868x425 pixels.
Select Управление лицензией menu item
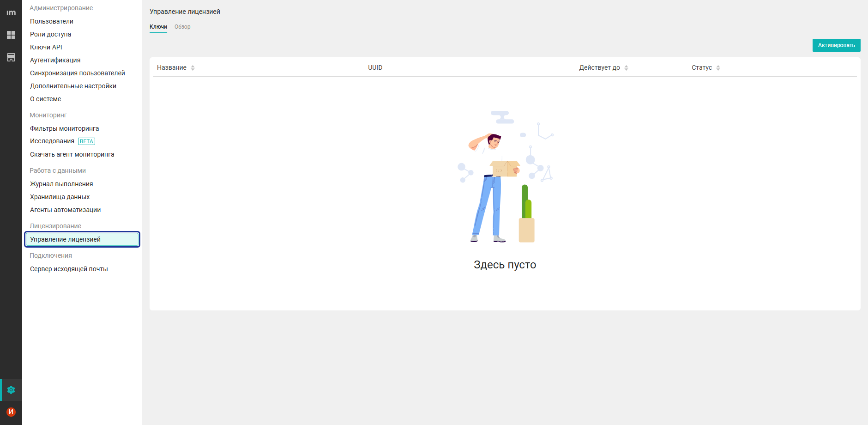65,239
